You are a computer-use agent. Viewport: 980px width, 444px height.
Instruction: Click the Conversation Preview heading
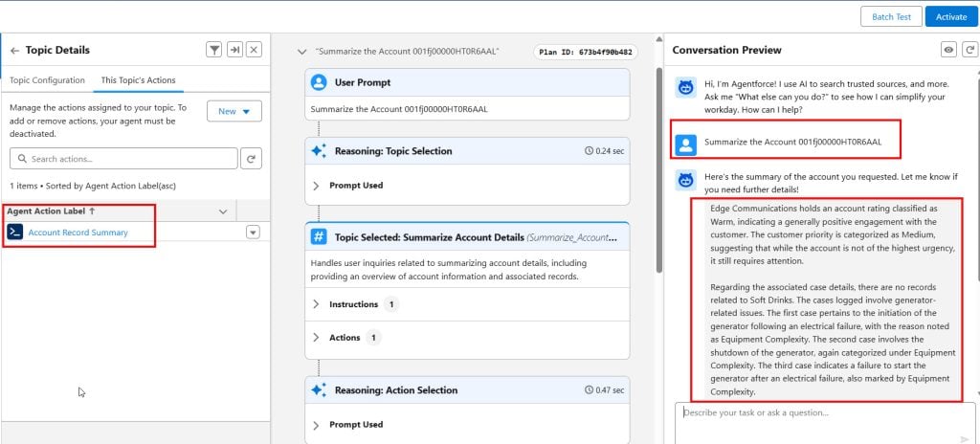[x=727, y=50]
